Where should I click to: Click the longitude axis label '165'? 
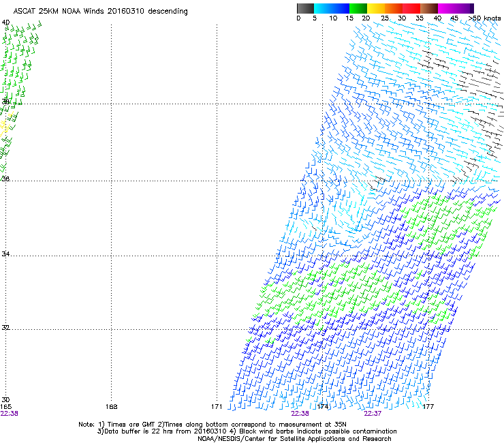coord(5,407)
